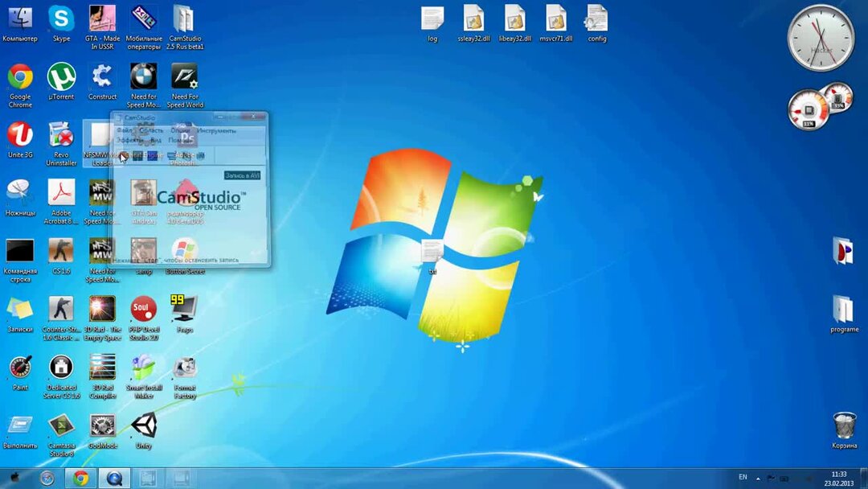868x489 pixels.
Task: Click the Apple-logo start button on taskbar
Action: (x=15, y=478)
